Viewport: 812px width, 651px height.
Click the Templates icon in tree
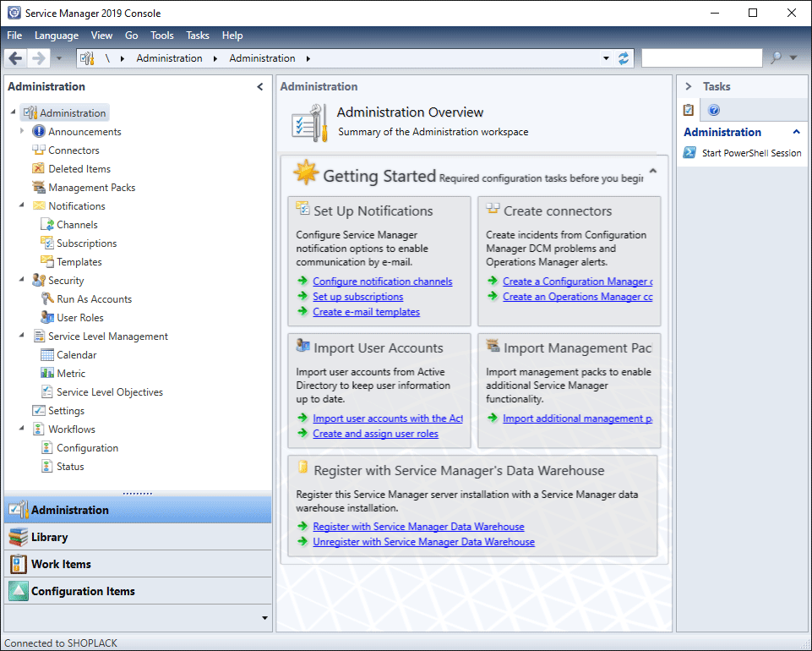pyautogui.click(x=47, y=262)
